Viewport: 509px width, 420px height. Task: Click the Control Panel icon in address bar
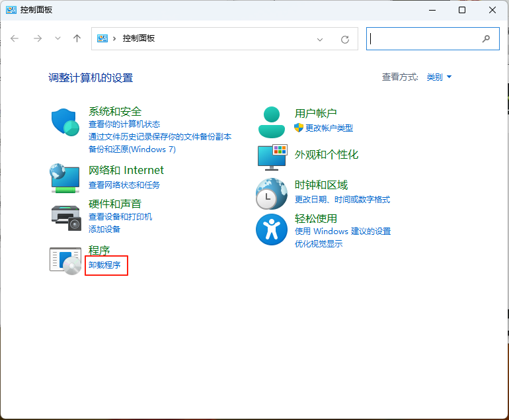click(102, 38)
